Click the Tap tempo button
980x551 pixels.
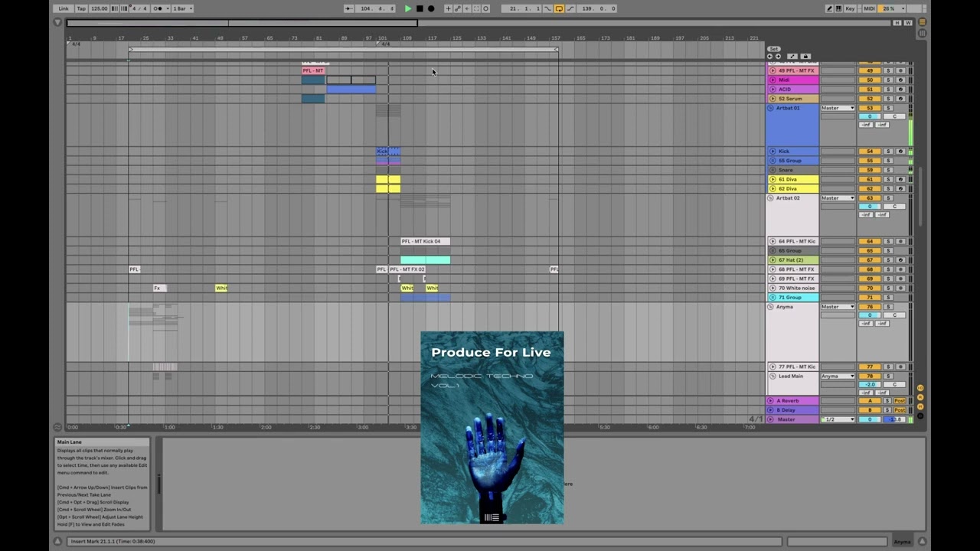coord(81,8)
